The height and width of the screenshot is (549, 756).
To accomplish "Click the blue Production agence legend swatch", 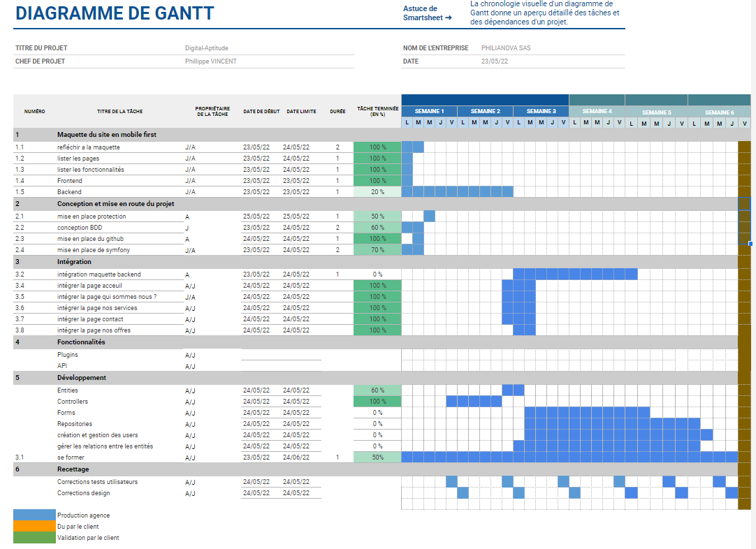I will click(x=34, y=515).
